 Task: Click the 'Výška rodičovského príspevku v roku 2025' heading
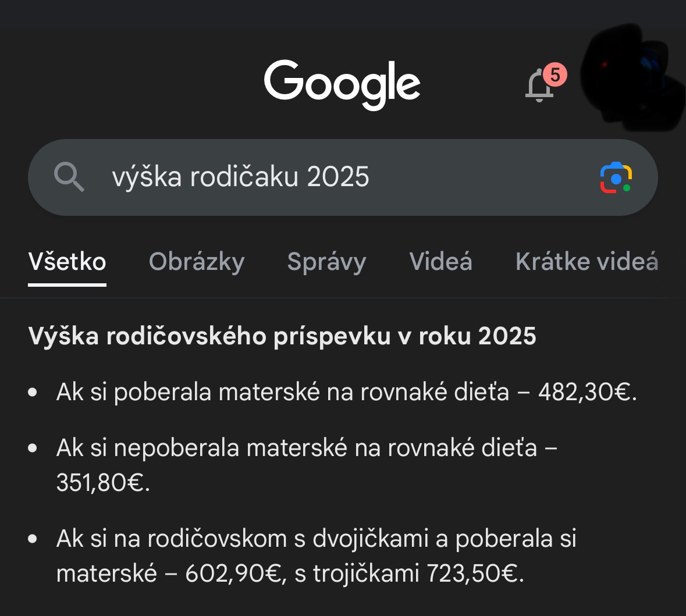coord(282,336)
